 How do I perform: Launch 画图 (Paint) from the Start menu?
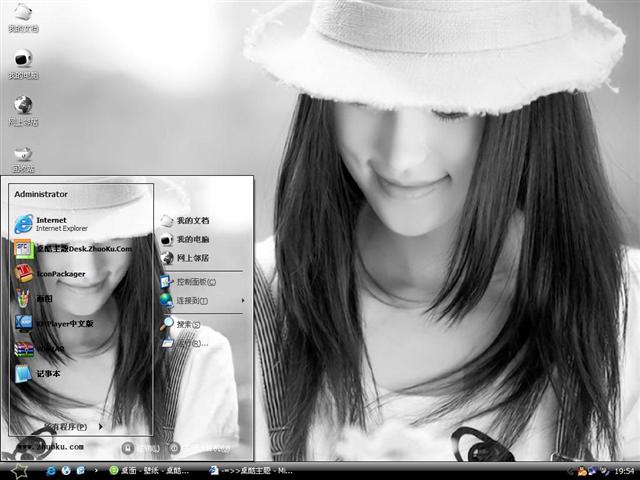[45, 298]
